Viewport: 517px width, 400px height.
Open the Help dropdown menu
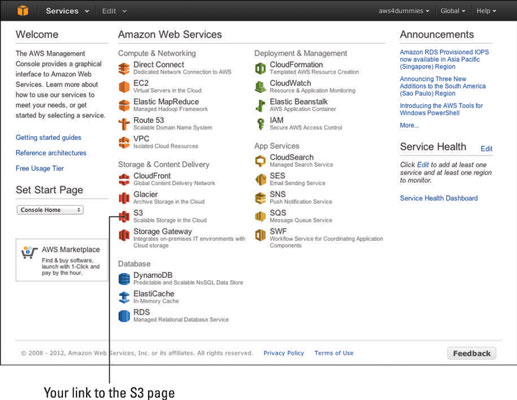486,11
